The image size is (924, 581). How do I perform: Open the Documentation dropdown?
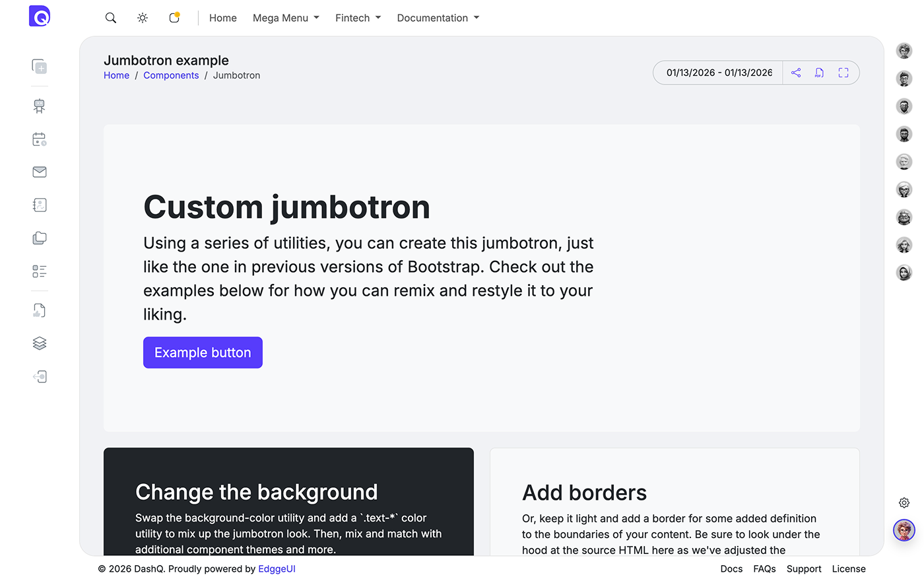point(438,18)
